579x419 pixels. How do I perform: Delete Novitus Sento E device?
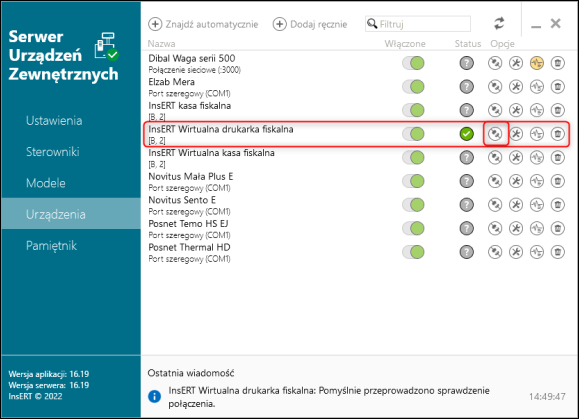558,205
